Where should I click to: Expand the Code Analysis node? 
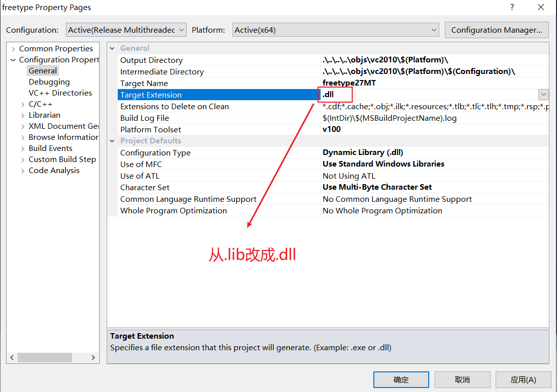(x=23, y=171)
